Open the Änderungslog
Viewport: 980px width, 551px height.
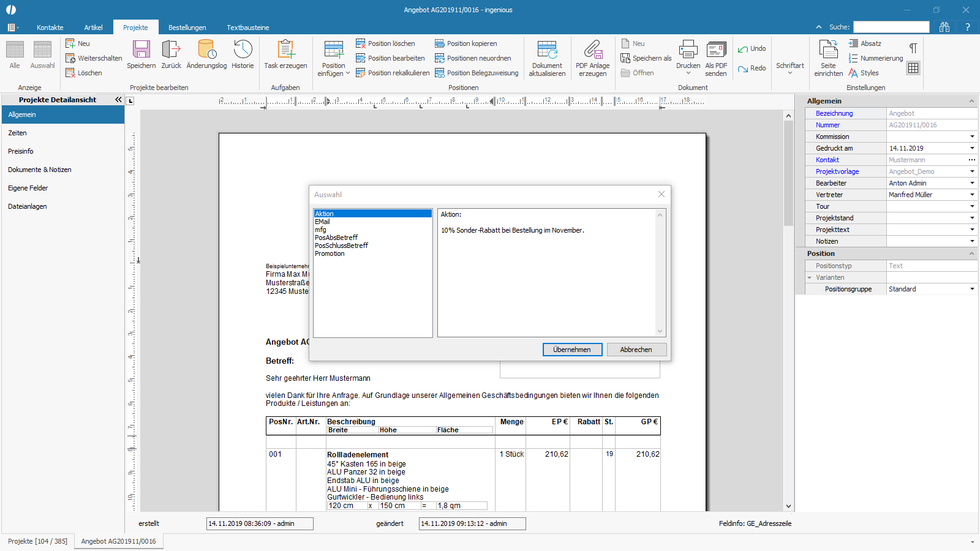tap(206, 50)
